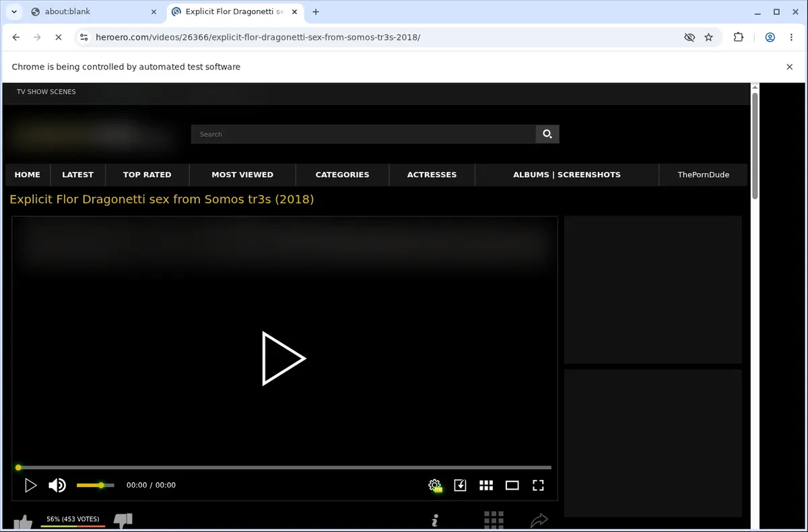Open the video info icon below player
This screenshot has height=532, width=808.
tap(435, 521)
